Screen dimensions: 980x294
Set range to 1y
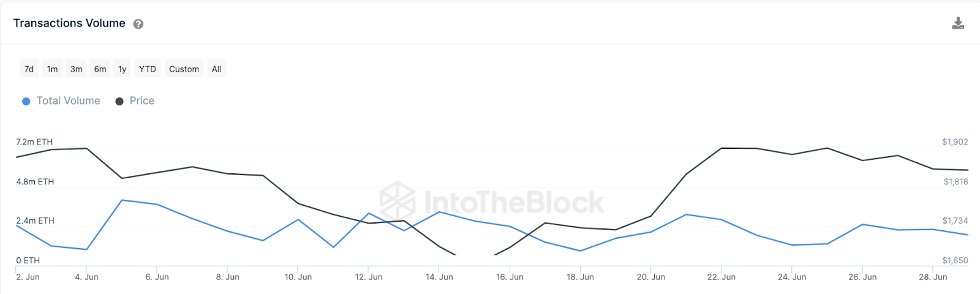pos(123,69)
